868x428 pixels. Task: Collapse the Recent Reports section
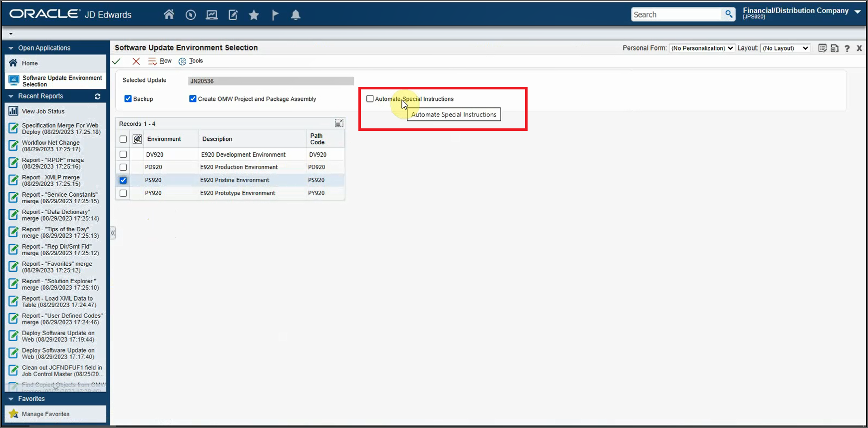click(x=11, y=96)
